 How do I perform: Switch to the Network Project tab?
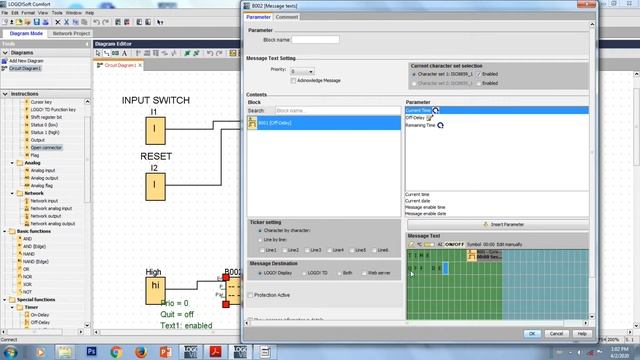(71, 33)
